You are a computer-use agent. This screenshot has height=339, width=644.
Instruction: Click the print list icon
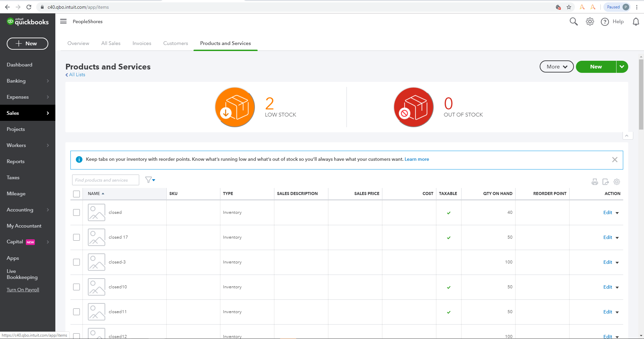click(595, 182)
